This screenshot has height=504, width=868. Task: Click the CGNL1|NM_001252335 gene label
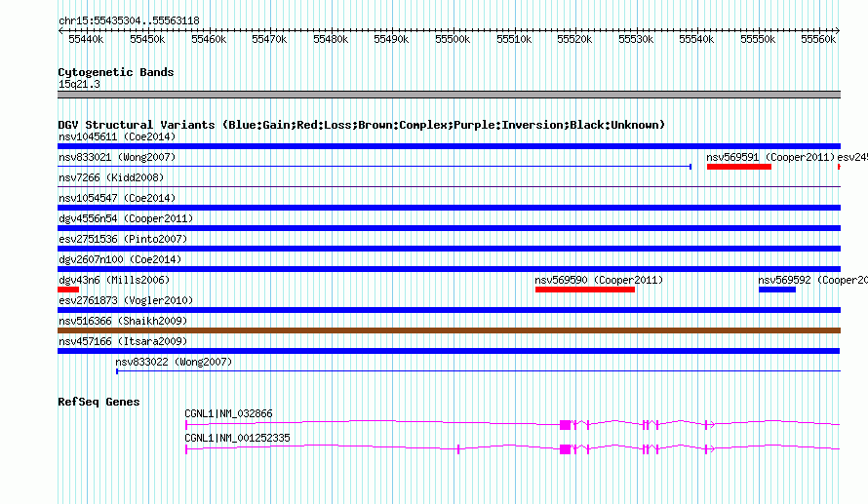pos(237,438)
